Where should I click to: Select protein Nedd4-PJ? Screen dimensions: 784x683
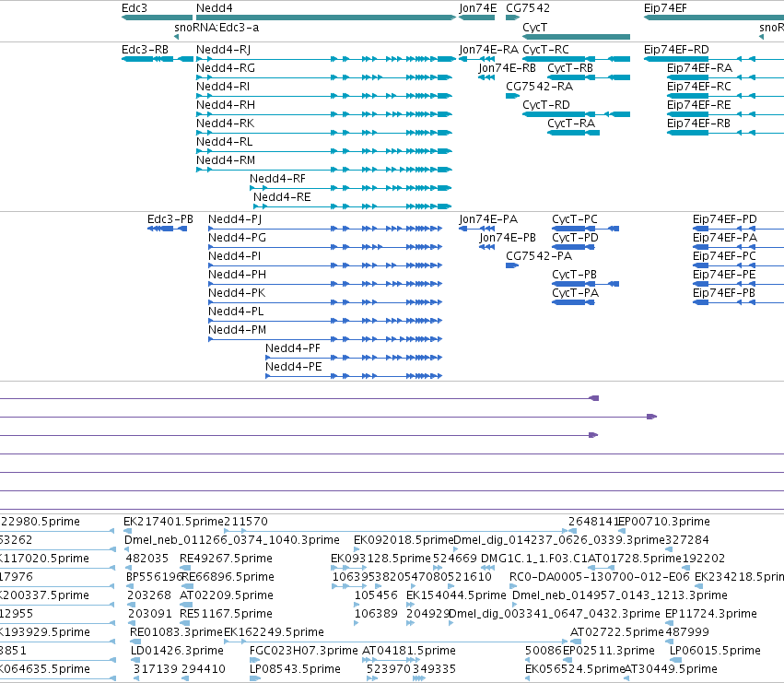coord(235,219)
